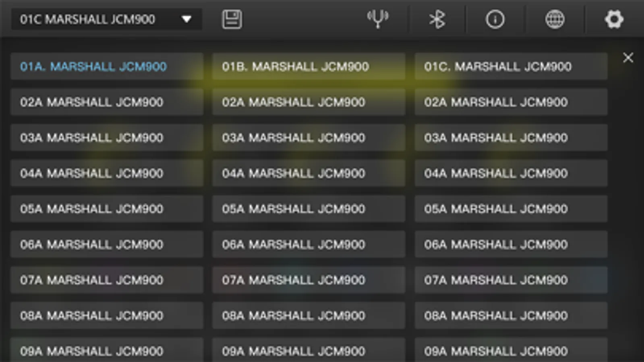Screen dimensions: 644x362
Task: Load 04A MARSHALL JCM900 in the left column
Action: 107,173
